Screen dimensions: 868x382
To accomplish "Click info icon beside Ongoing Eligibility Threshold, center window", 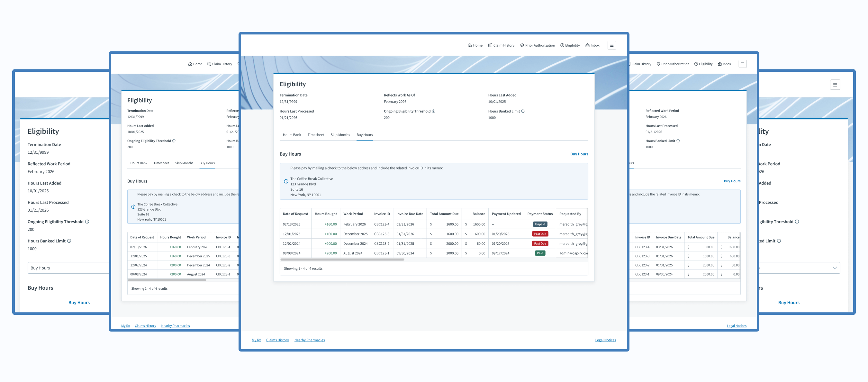I will [x=433, y=111].
